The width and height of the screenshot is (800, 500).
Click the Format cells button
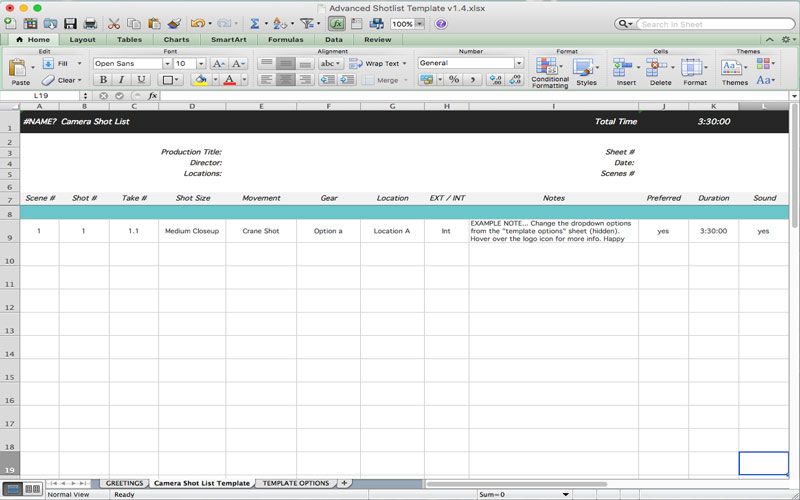[695, 72]
